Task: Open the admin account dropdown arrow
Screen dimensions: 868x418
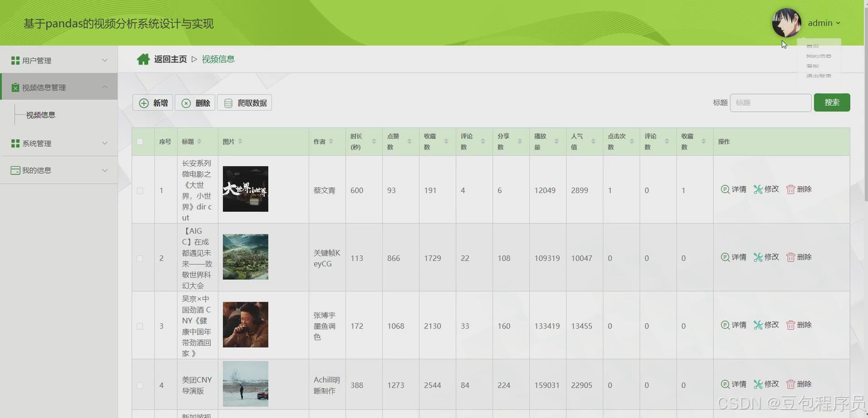Action: point(838,23)
